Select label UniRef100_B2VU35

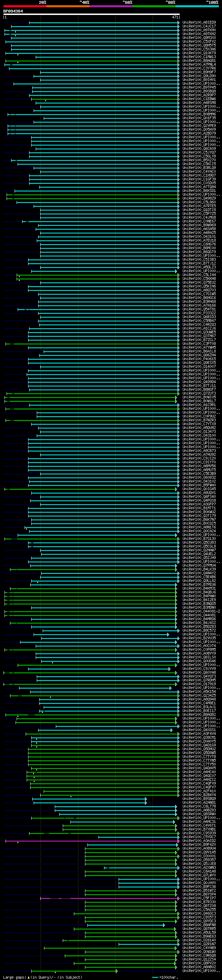coord(199,638)
